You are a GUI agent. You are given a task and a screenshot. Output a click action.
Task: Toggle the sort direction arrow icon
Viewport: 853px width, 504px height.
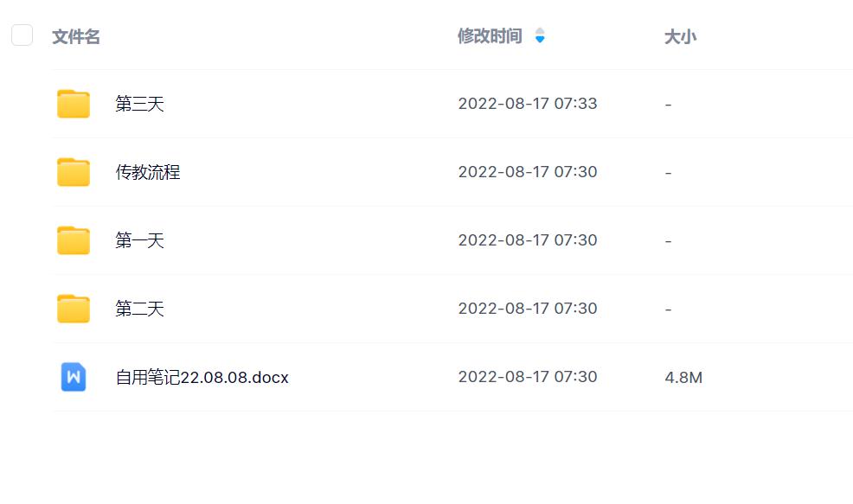pos(540,36)
